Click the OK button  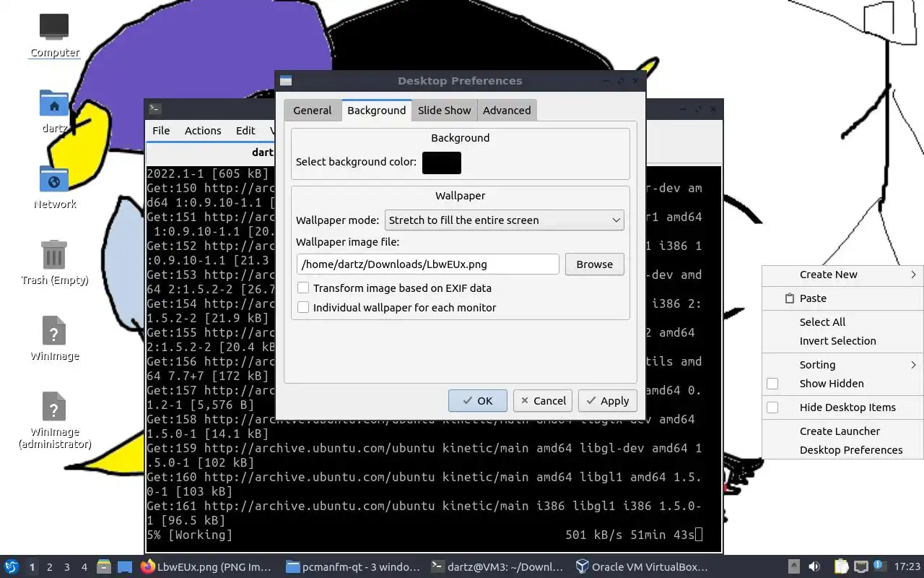pyautogui.click(x=478, y=401)
